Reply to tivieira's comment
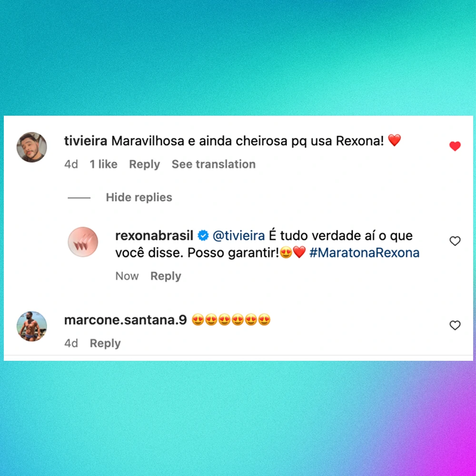The width and height of the screenshot is (476, 476). pyautogui.click(x=145, y=164)
